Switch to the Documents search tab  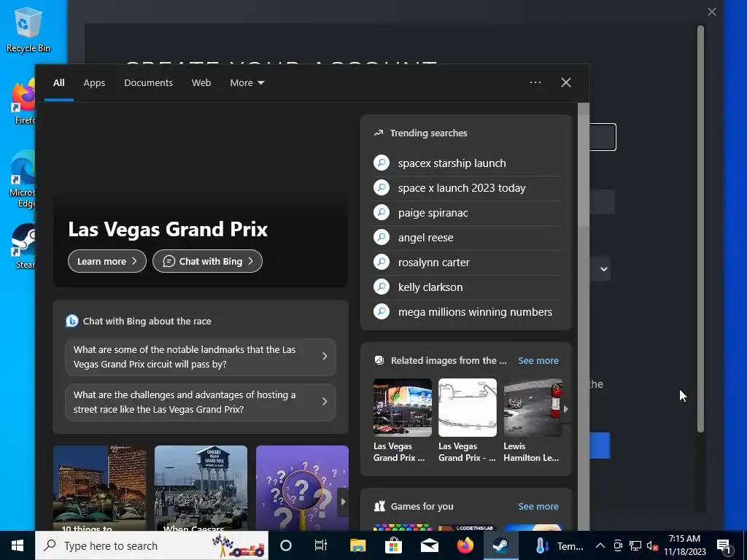point(148,83)
